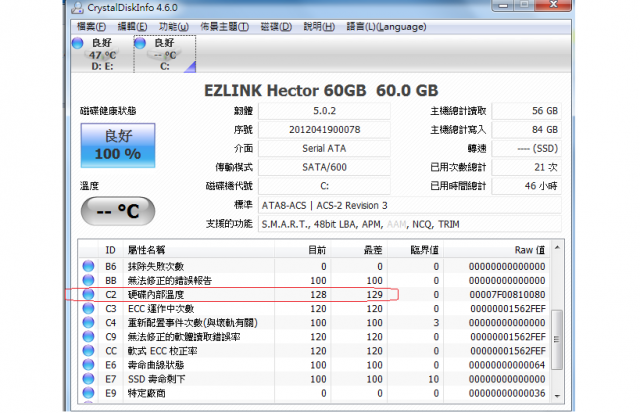The width and height of the screenshot is (640, 413).
Task: Click status orb of B6 抹除失敗次數 row
Action: [x=88, y=266]
